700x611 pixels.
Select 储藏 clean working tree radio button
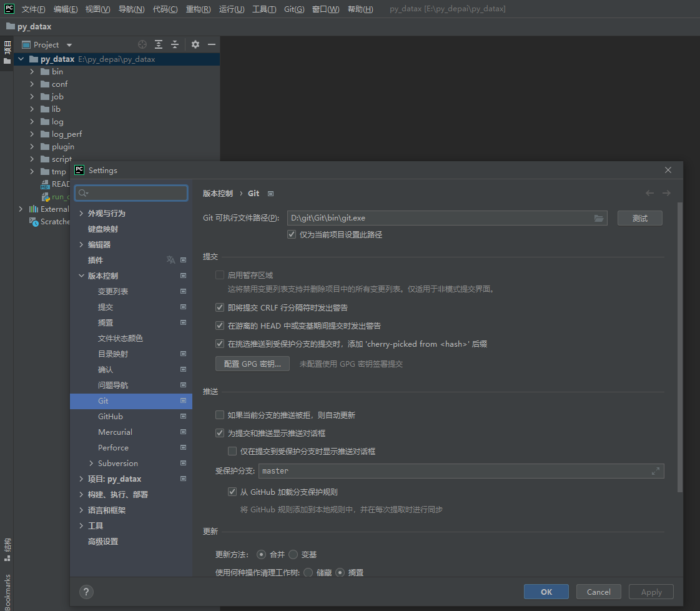[x=308, y=573]
